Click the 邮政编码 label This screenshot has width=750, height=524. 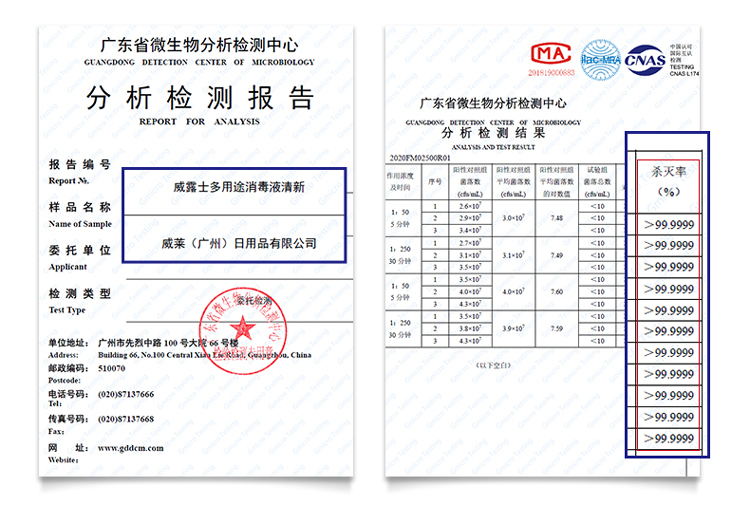(x=68, y=368)
